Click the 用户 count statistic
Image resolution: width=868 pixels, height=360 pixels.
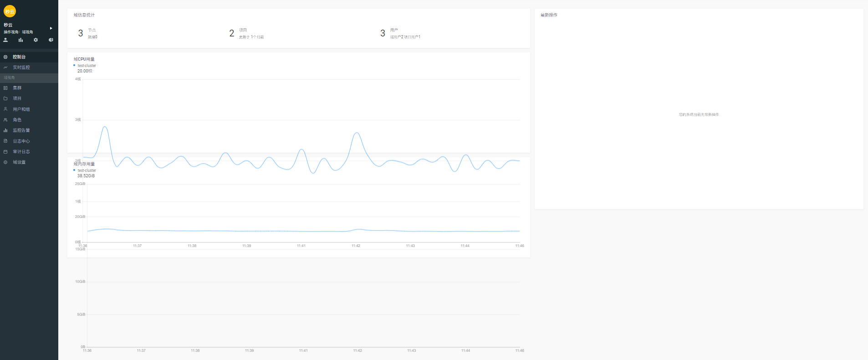[383, 33]
